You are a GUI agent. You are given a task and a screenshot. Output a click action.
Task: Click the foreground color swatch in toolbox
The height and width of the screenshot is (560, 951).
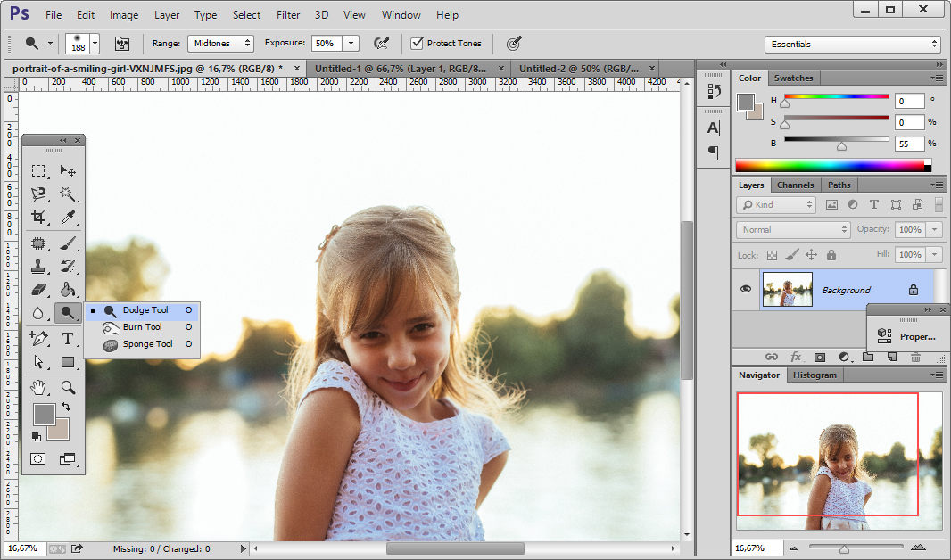click(x=44, y=414)
